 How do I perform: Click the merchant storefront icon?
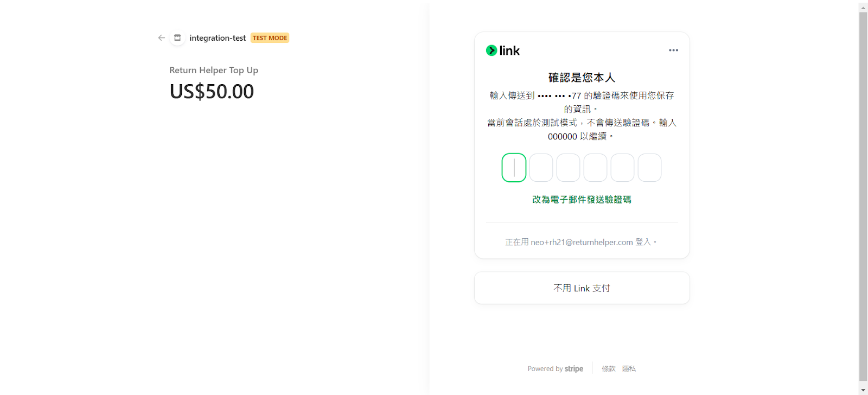(x=177, y=38)
